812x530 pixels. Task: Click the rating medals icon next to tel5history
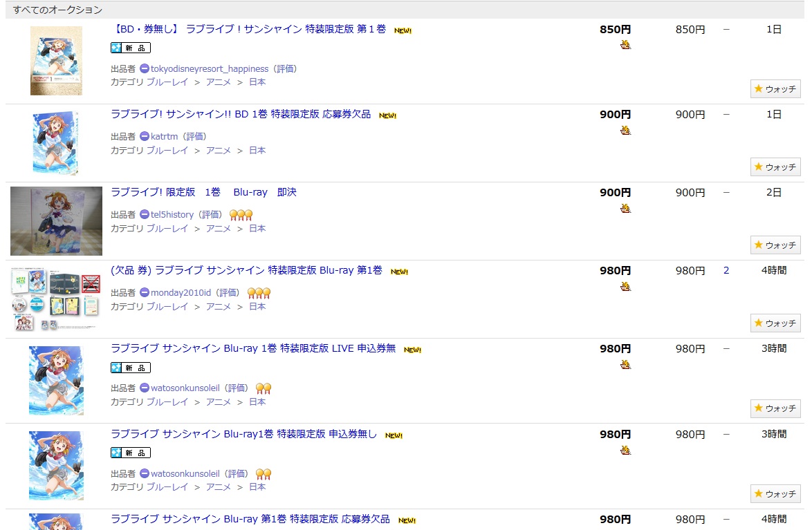(x=241, y=215)
